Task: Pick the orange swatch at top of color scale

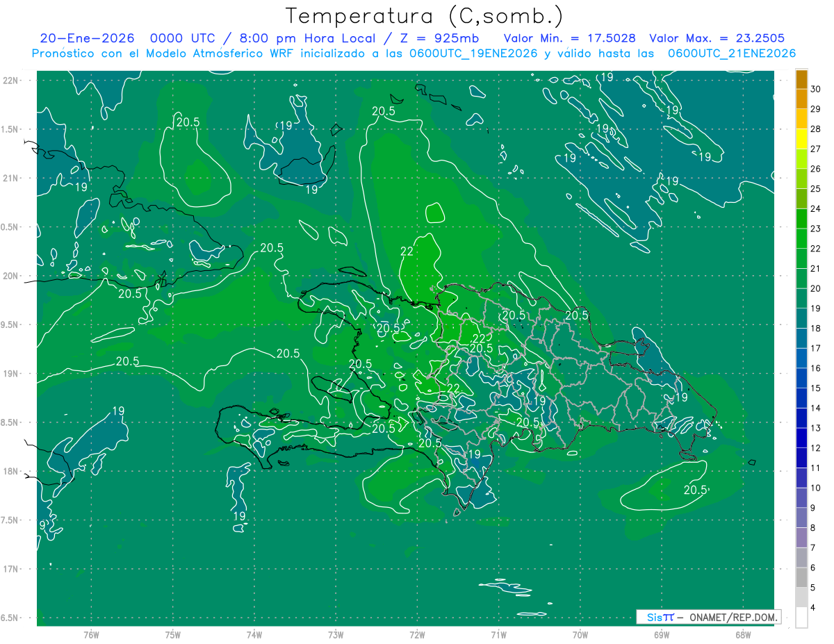Action: tap(801, 79)
